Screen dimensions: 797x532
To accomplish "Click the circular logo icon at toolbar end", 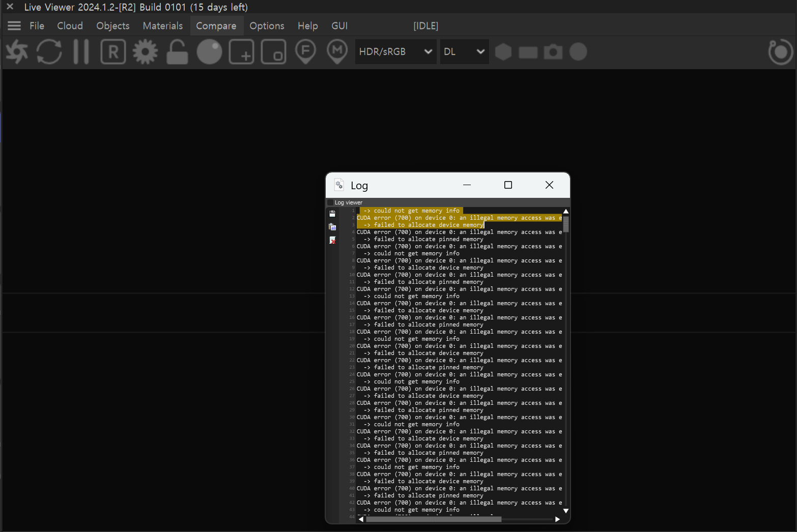I will pyautogui.click(x=781, y=52).
